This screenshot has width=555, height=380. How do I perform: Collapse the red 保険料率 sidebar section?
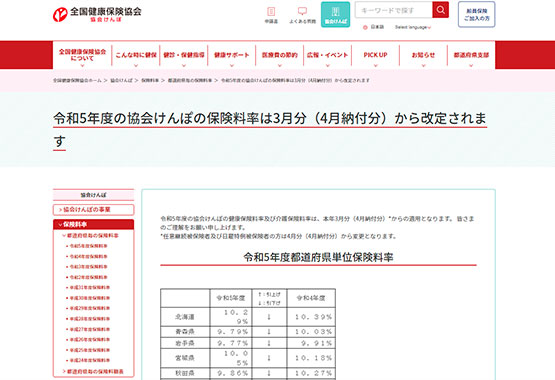click(93, 224)
